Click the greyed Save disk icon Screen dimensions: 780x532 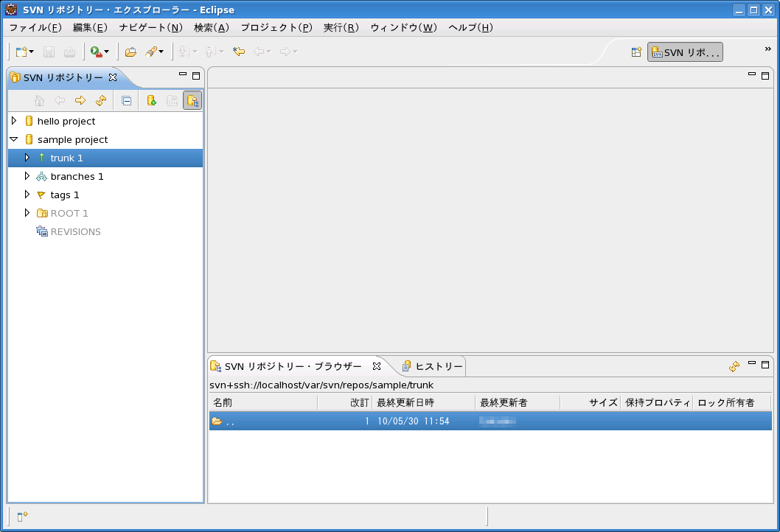coord(49,52)
